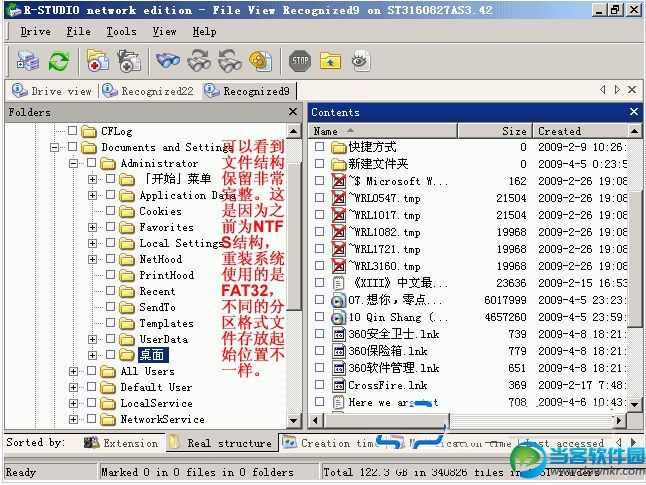The height and width of the screenshot is (485, 646).
Task: Expand the Local Settings node
Action: (x=92, y=243)
